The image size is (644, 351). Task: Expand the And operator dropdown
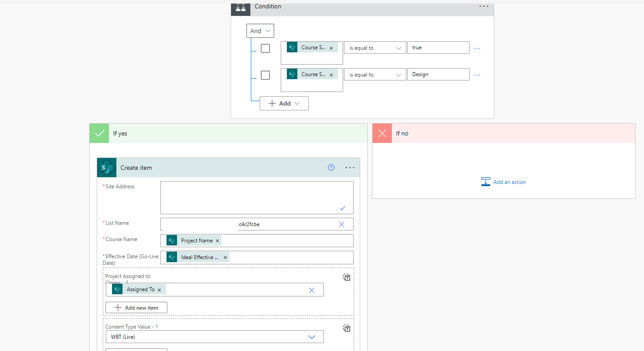260,31
